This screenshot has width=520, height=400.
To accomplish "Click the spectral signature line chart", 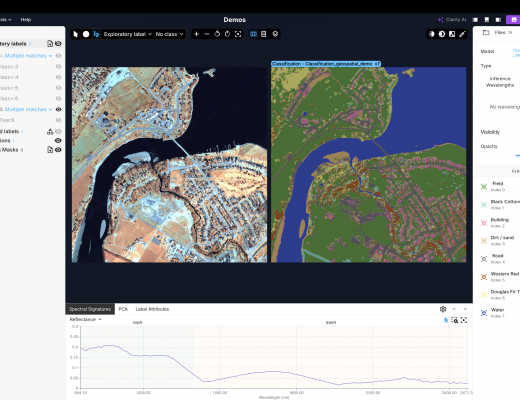I will [274, 357].
